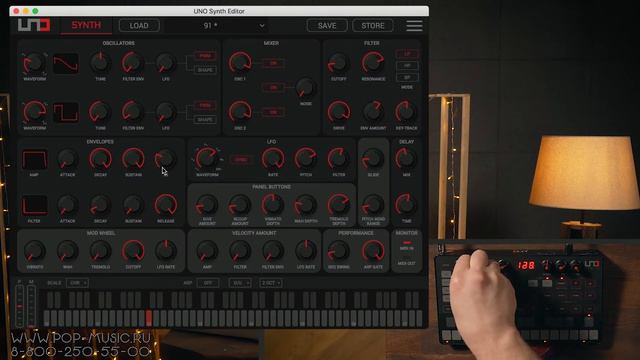Screen dimensions: 640x360
Task: Click the ARP GATE knob
Action: (x=373, y=251)
